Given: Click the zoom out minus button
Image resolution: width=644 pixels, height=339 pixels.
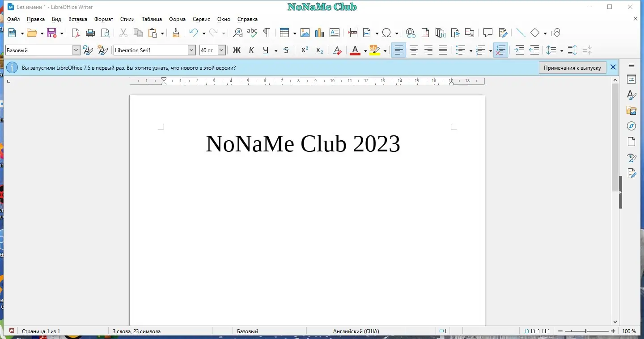Looking at the screenshot, I should tap(560, 331).
